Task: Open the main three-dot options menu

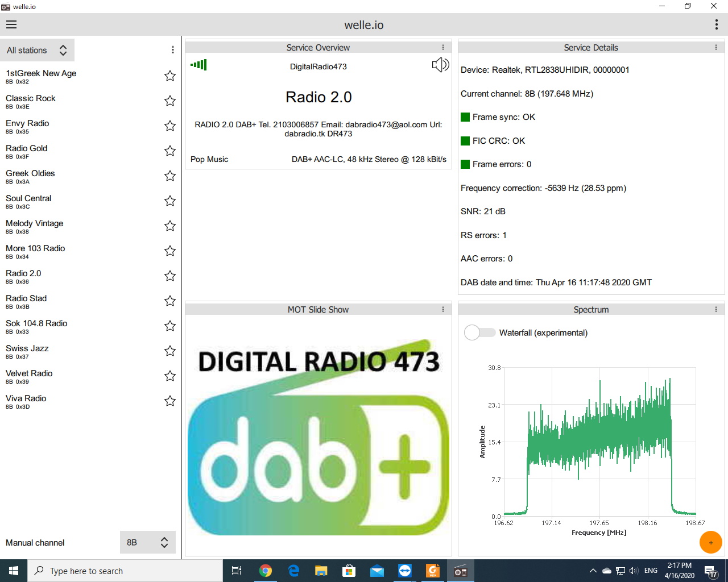Action: point(716,24)
